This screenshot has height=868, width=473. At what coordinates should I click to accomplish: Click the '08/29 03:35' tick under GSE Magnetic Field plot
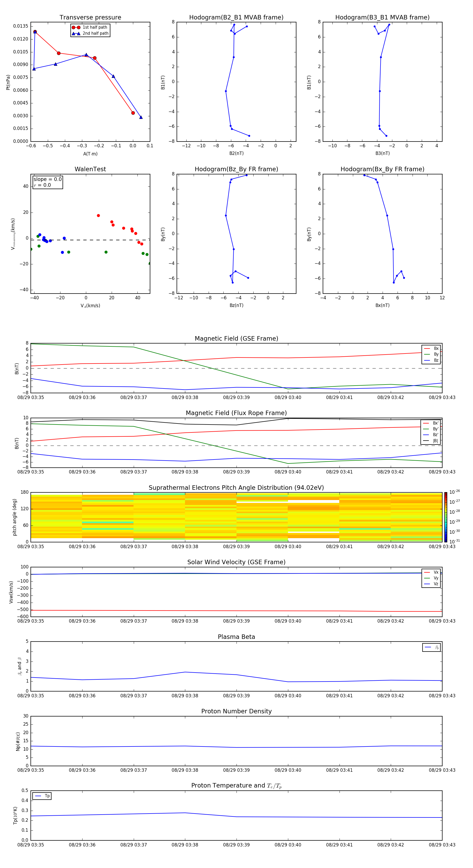pyautogui.click(x=31, y=398)
